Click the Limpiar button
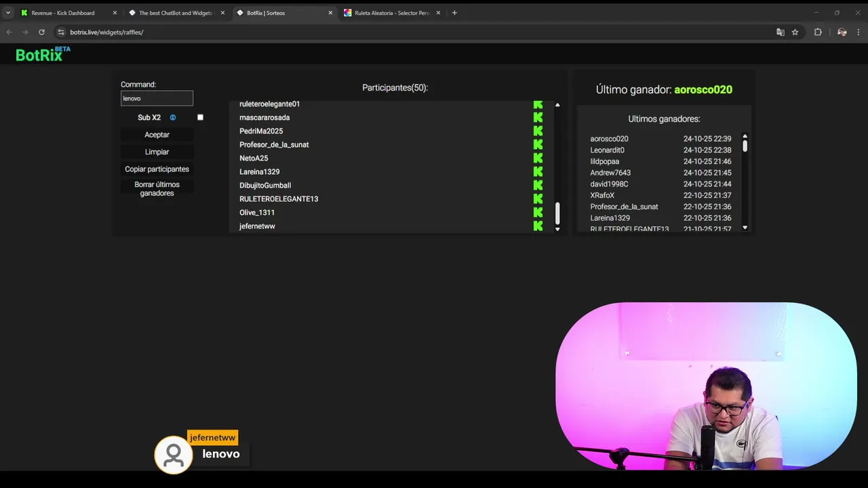 click(157, 152)
